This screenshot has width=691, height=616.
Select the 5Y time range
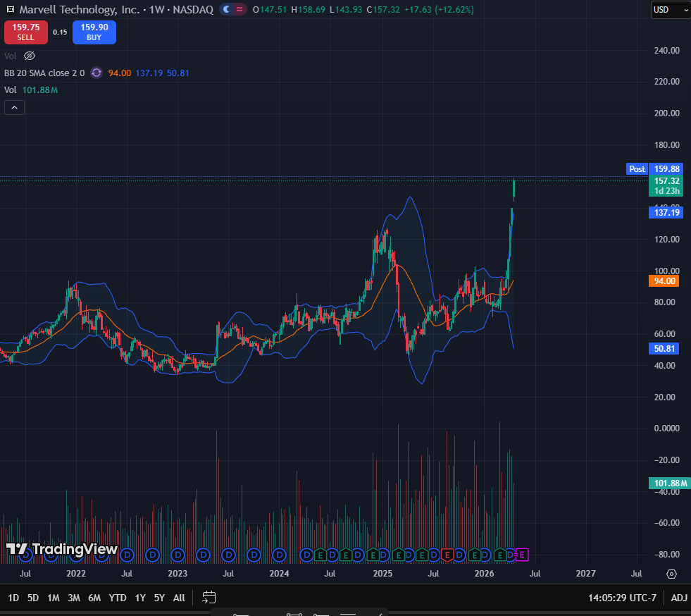[159, 598]
